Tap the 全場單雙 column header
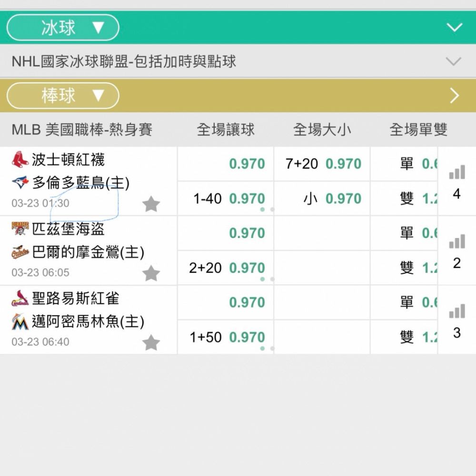Viewport: 476px width, 476px height. tap(418, 129)
